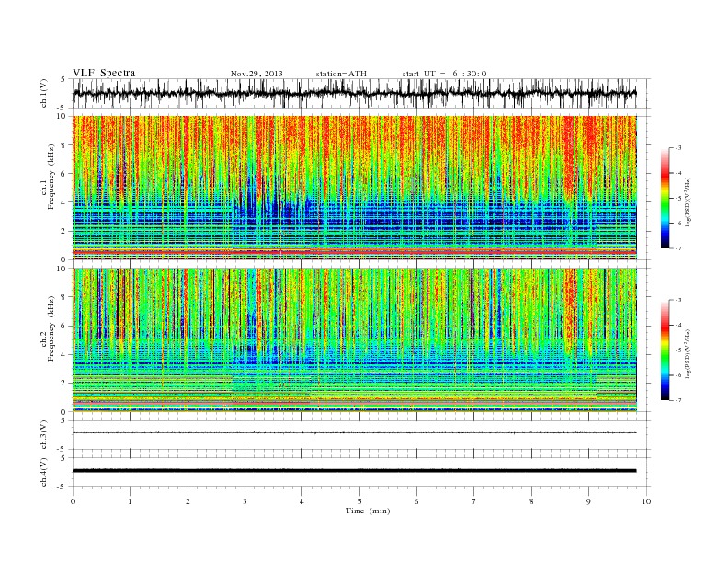The width and height of the screenshot is (728, 563).
Task: Click the ch.2 spectrogram color scale bar
Action: click(x=665, y=350)
